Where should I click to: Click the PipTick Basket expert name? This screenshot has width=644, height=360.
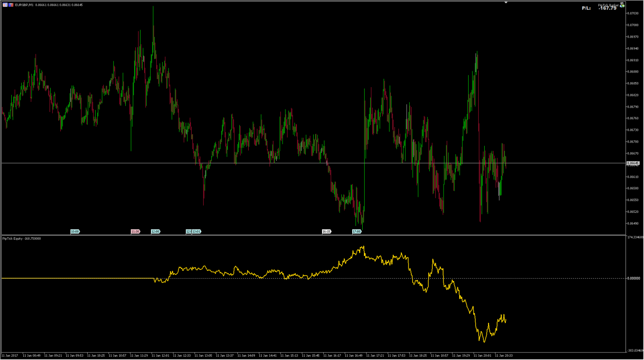point(608,5)
